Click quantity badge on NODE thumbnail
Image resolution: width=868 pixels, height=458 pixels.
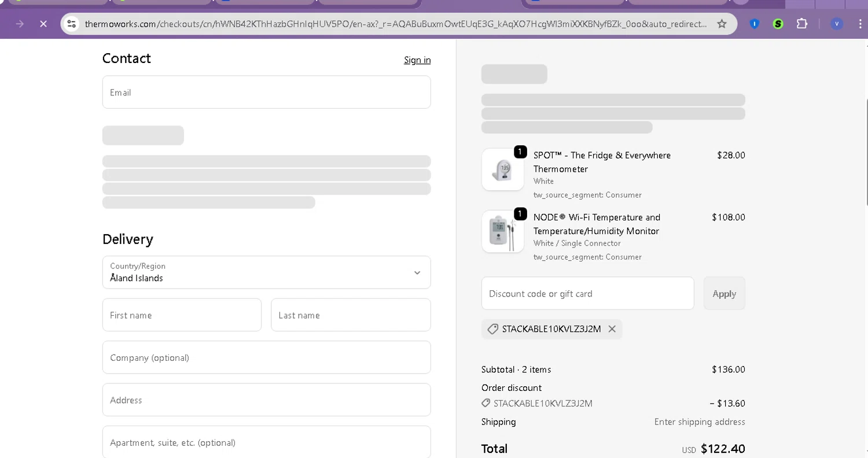pyautogui.click(x=520, y=214)
